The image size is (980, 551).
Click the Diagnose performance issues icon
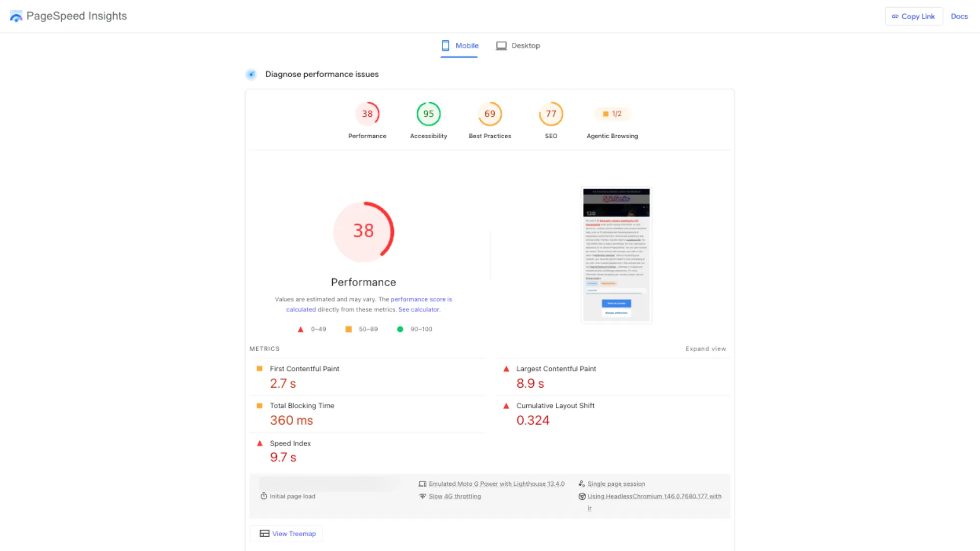click(251, 74)
